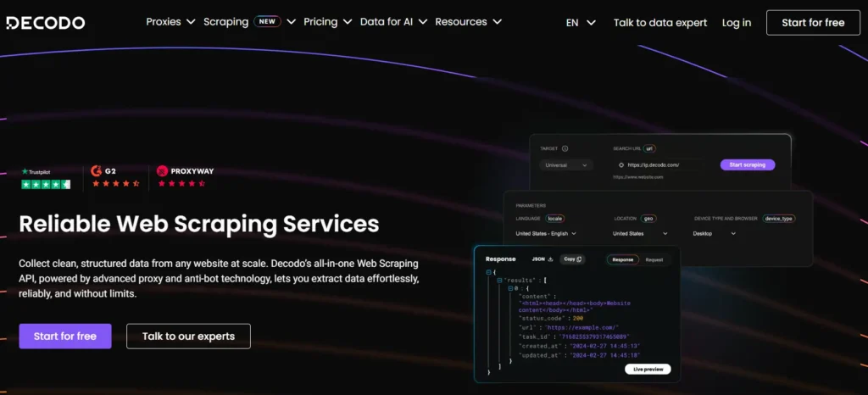Switch to the Response tab
This screenshot has height=395, width=868.
(623, 259)
